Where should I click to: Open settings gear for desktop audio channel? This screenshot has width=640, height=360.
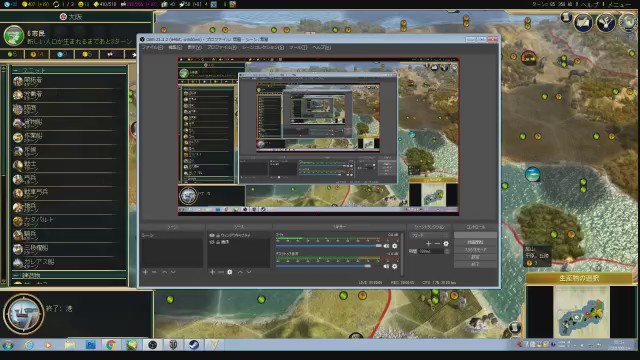(395, 266)
